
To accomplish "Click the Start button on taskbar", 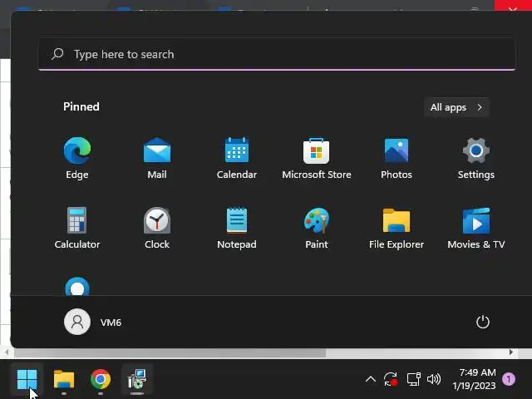I will [27, 379].
